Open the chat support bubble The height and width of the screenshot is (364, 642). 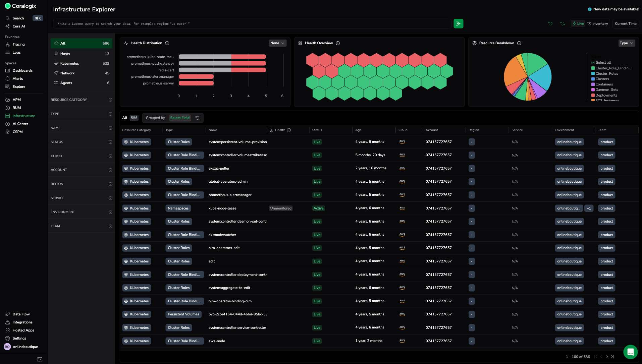630,352
